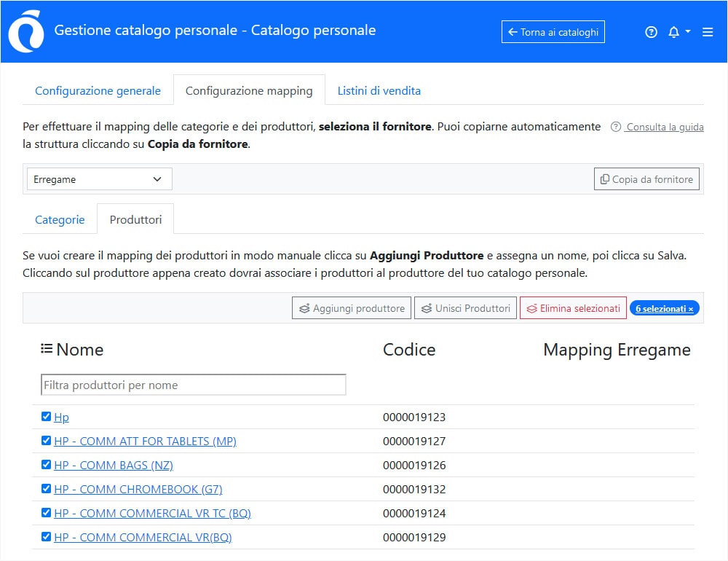Viewport: 728px width, 561px height.
Task: Switch to the Listini di vendita tab
Action: coord(379,90)
